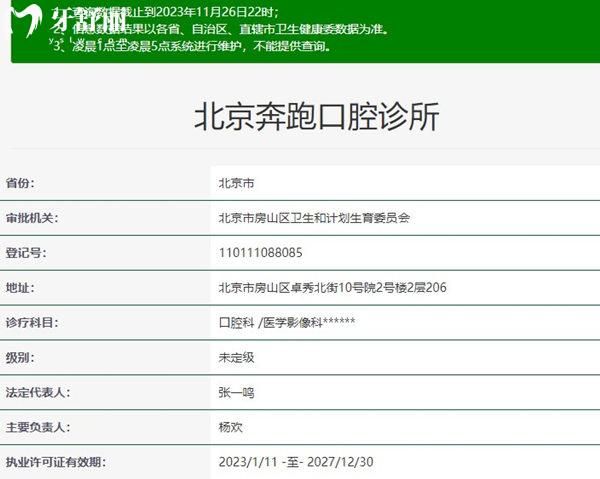Click the 登记号 label
This screenshot has width=600, height=479.
(x=26, y=253)
